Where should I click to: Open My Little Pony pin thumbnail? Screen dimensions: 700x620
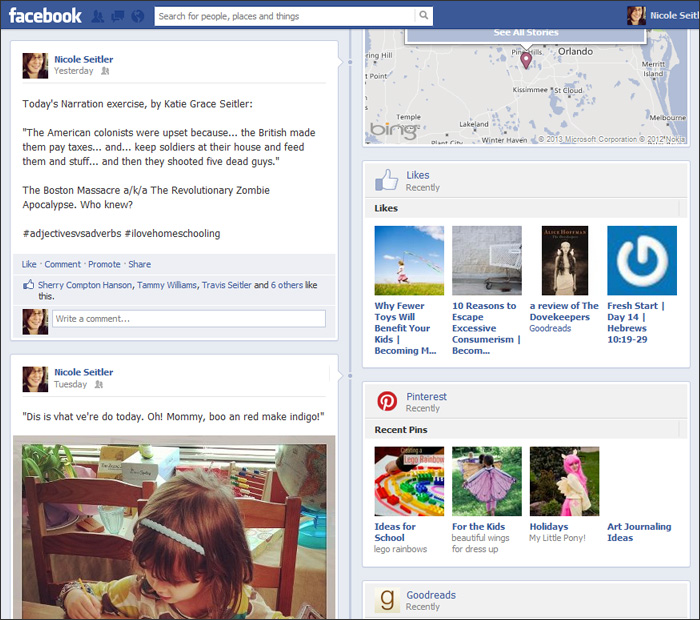click(565, 481)
